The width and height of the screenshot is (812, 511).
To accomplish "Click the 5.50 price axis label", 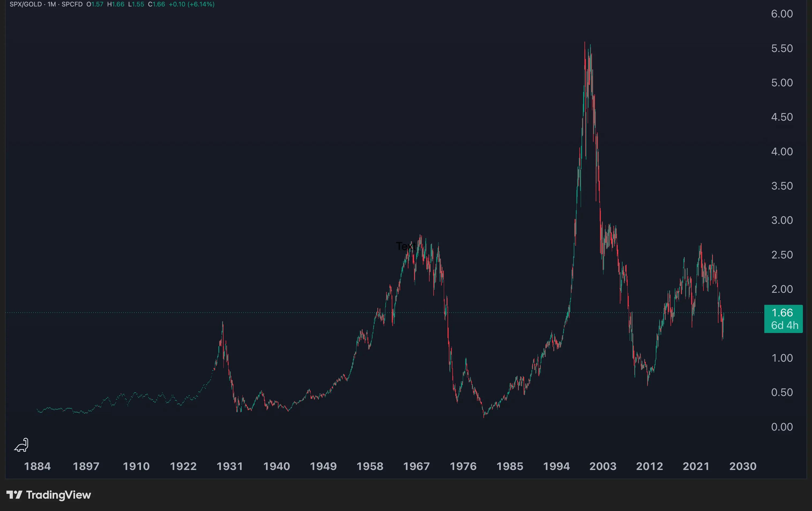I will tap(782, 48).
